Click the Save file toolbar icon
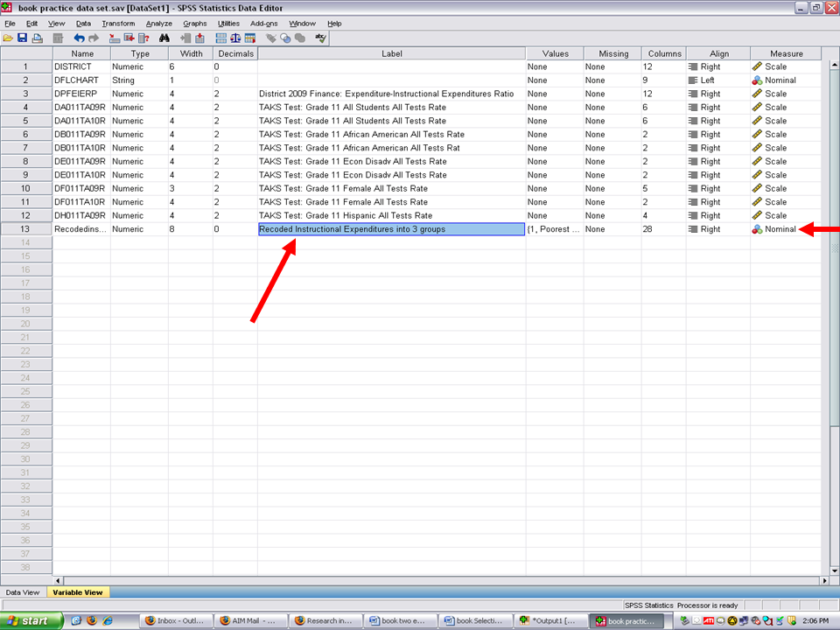This screenshot has height=630, width=840. click(x=22, y=38)
